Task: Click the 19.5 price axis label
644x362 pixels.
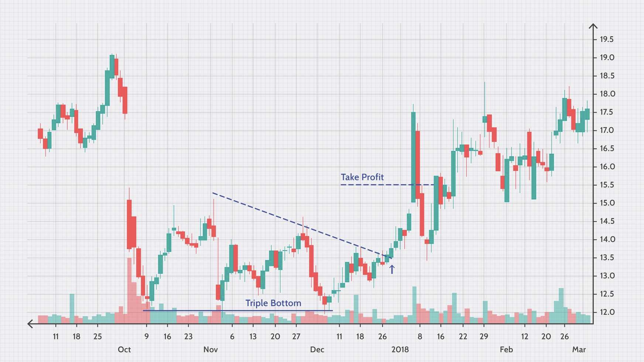Action: click(607, 39)
